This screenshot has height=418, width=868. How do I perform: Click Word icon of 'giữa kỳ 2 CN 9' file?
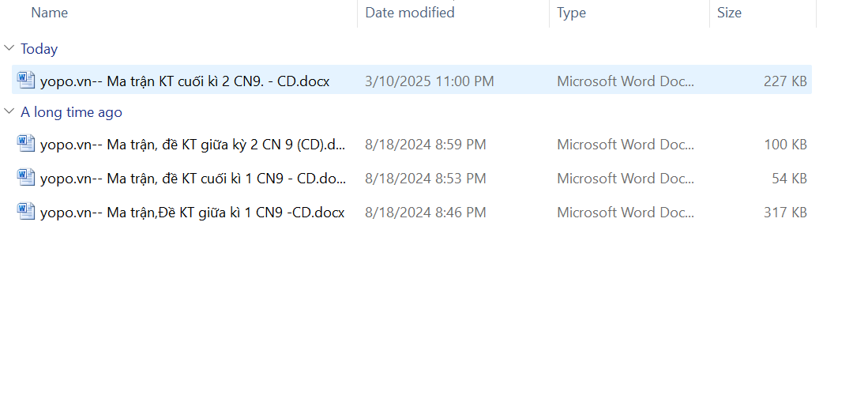click(x=26, y=144)
